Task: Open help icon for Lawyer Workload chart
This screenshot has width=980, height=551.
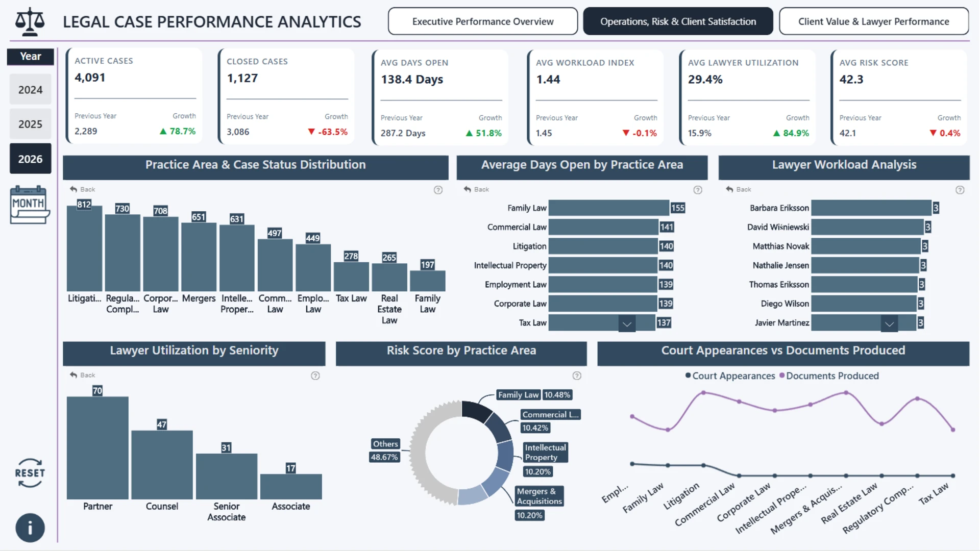Action: [x=960, y=190]
